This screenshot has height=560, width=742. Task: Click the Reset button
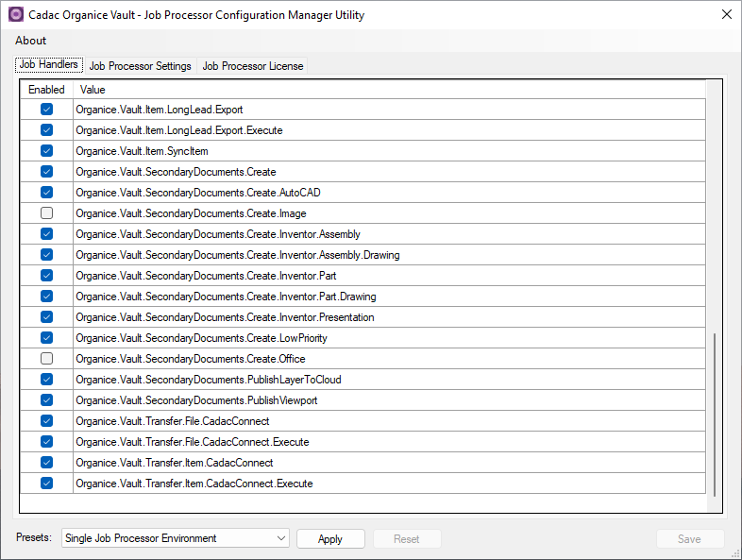(407, 539)
